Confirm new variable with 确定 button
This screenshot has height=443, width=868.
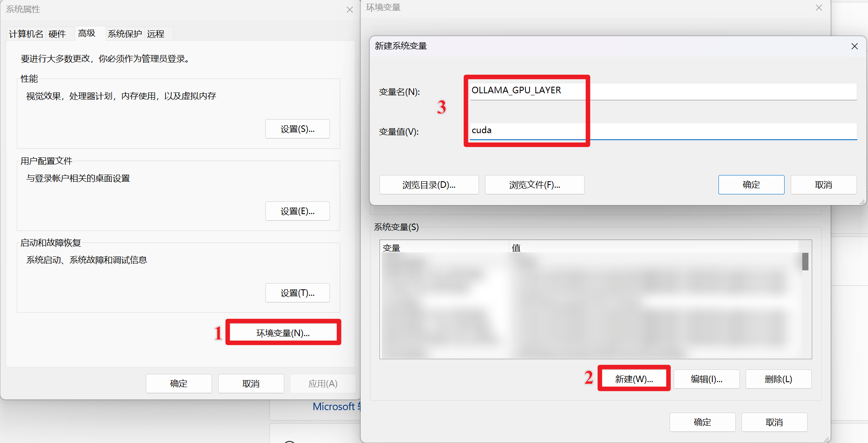[x=751, y=185]
